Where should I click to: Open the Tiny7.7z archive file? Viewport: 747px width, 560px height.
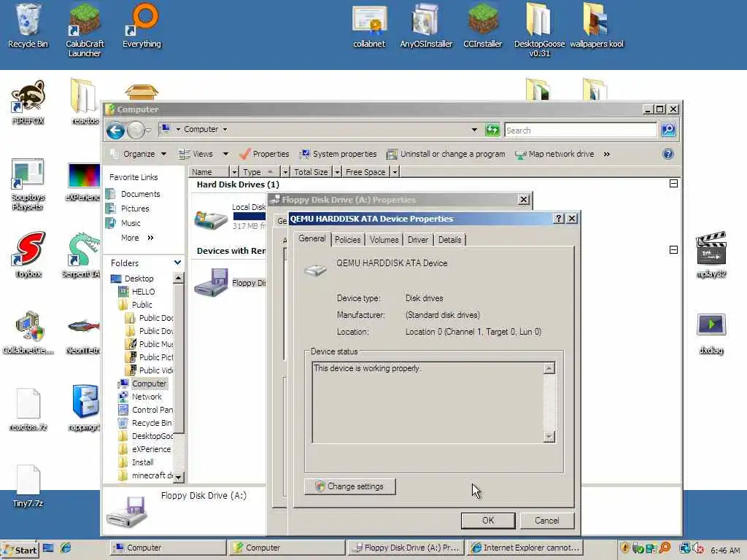pyautogui.click(x=28, y=486)
